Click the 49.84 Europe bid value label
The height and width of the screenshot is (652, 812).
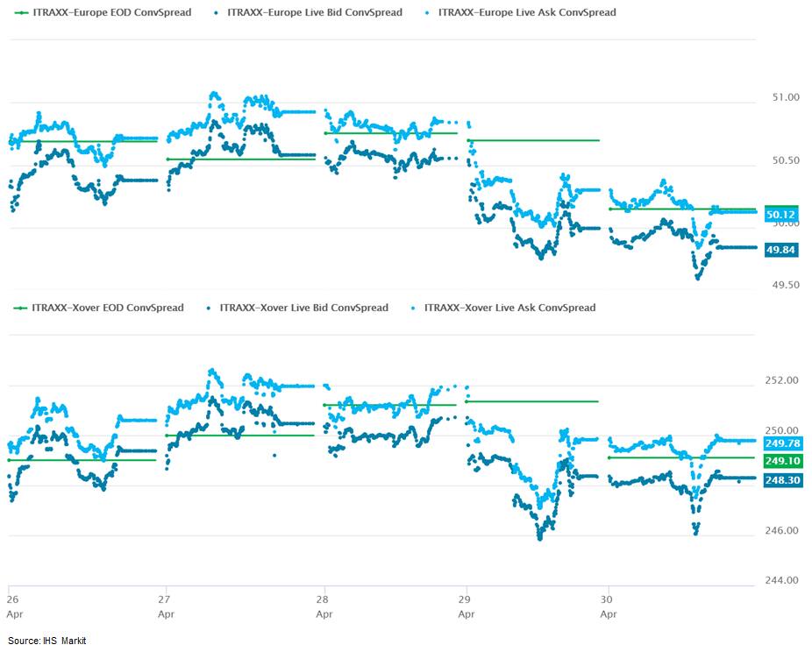coord(780,250)
